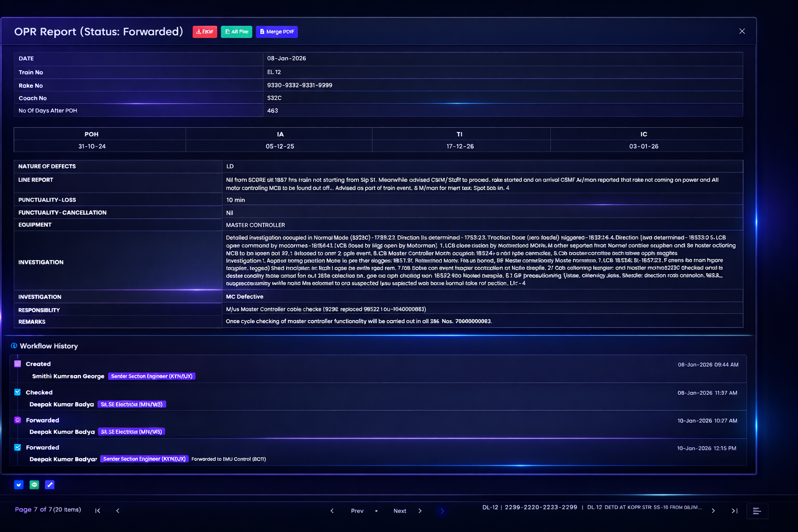Viewport: 798px width, 532px height.
Task: Click the blue check icon below the report
Action: tap(19, 485)
